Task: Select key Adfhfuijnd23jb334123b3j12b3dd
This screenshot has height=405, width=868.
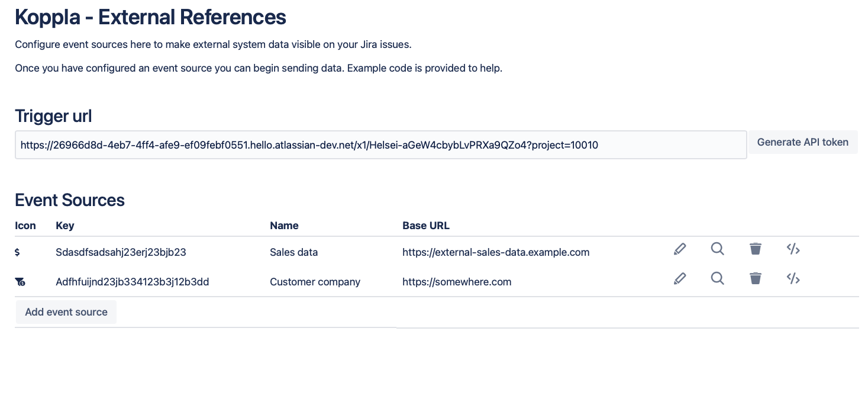Action: click(132, 282)
